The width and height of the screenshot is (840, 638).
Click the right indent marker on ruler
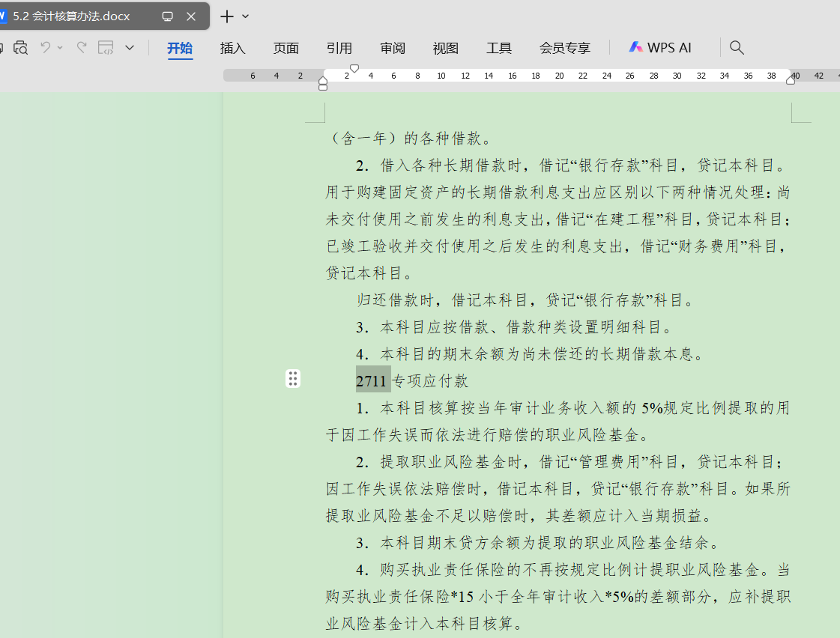click(791, 80)
